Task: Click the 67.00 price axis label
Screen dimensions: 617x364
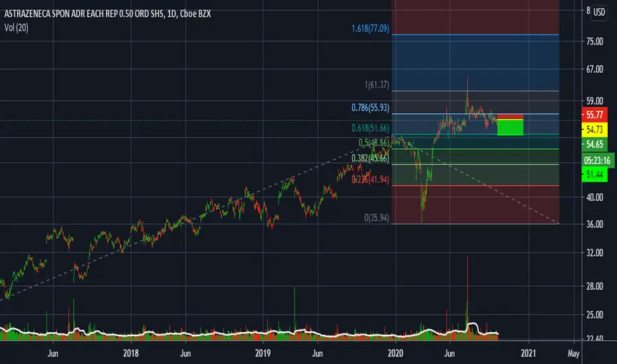Action: coord(594,69)
